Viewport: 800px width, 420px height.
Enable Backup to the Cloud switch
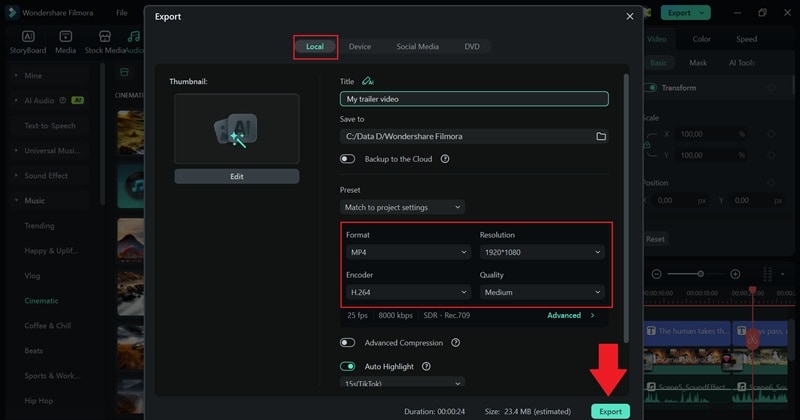tap(348, 158)
